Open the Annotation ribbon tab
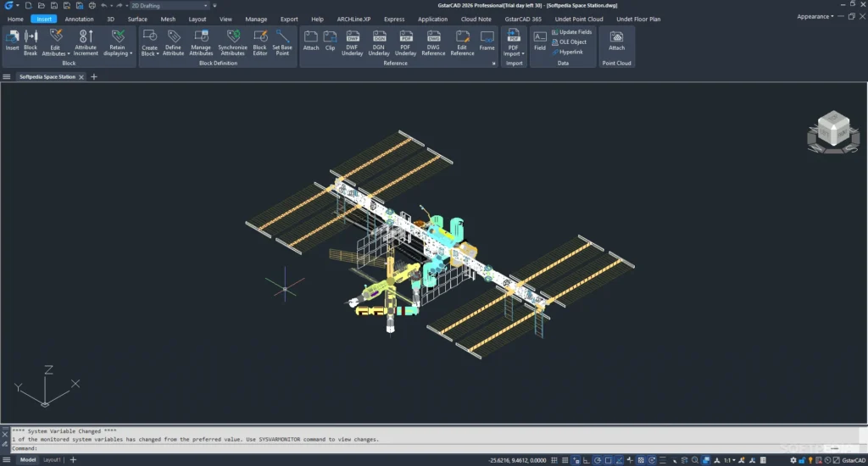The image size is (868, 466). point(79,19)
